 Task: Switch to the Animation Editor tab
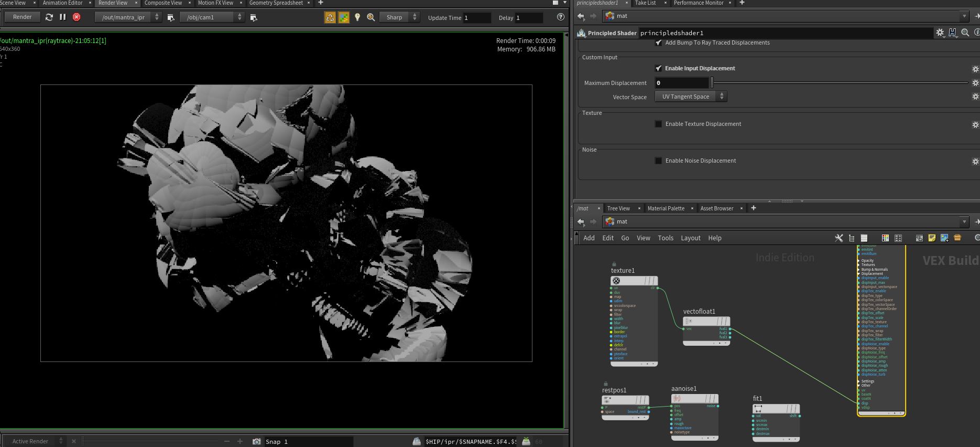(x=62, y=3)
